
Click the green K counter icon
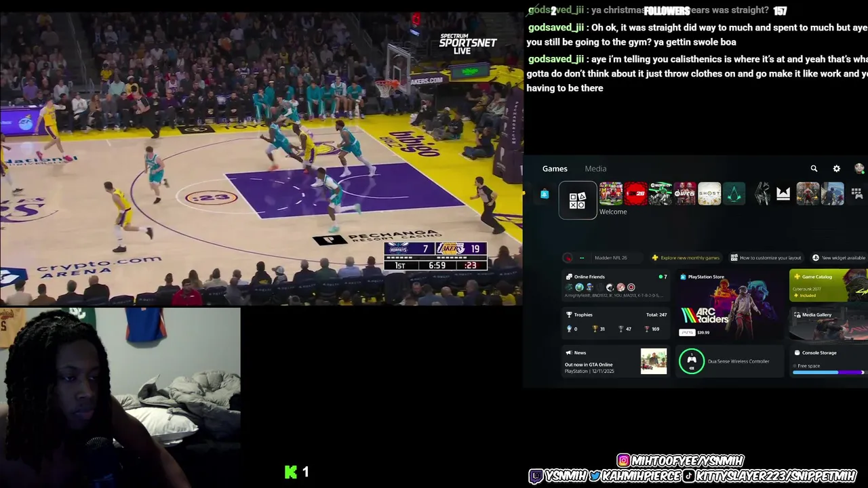point(291,472)
